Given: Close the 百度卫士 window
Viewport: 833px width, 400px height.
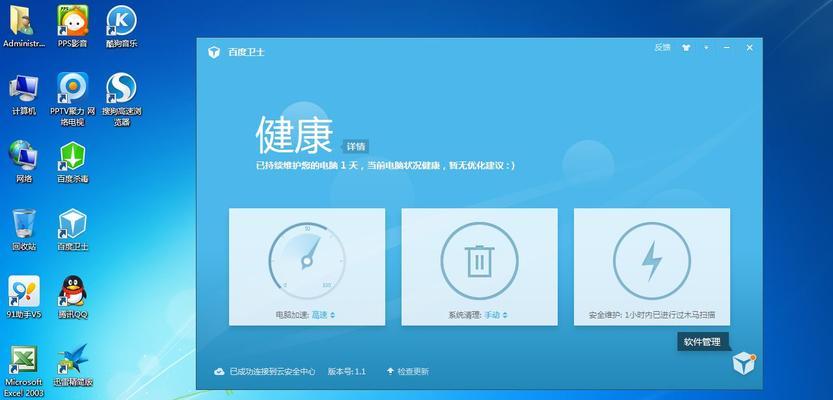Looking at the screenshot, I should point(750,48).
